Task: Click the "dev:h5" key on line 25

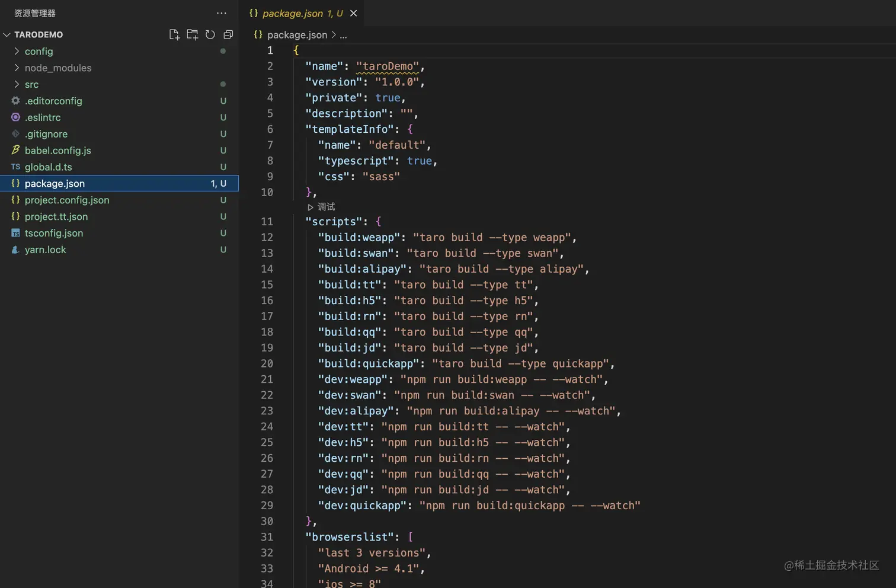Action: click(343, 443)
